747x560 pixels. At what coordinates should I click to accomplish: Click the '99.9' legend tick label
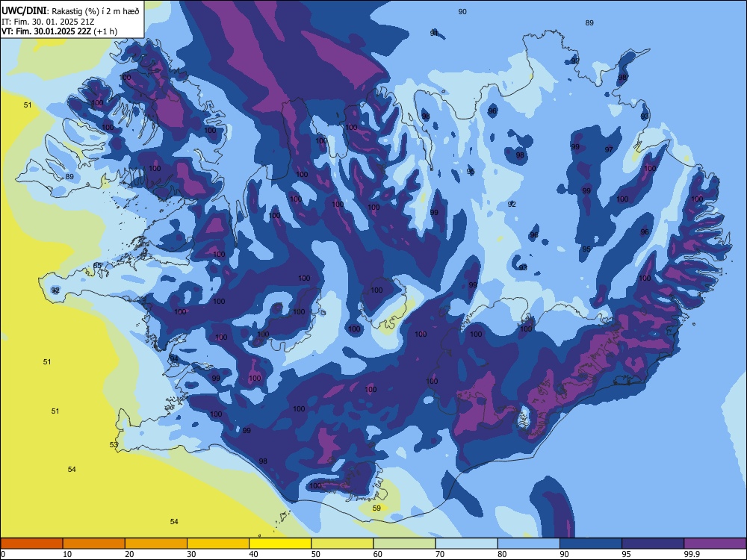(691, 554)
